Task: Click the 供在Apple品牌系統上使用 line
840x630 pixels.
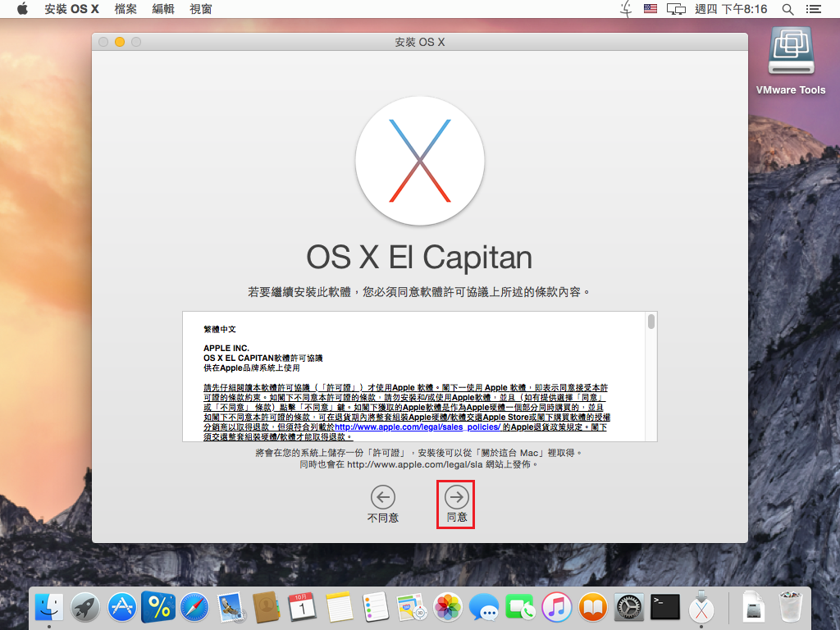Action: tap(251, 368)
